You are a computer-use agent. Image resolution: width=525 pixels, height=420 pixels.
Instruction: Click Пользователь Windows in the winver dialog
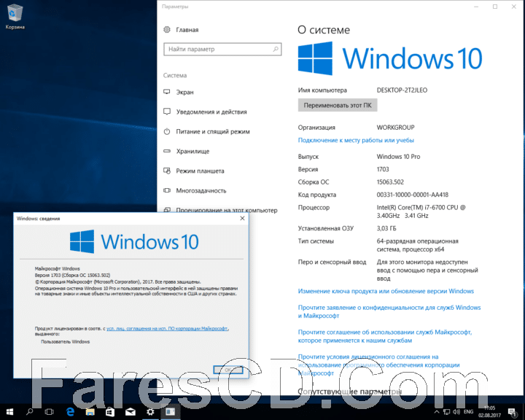point(66,342)
